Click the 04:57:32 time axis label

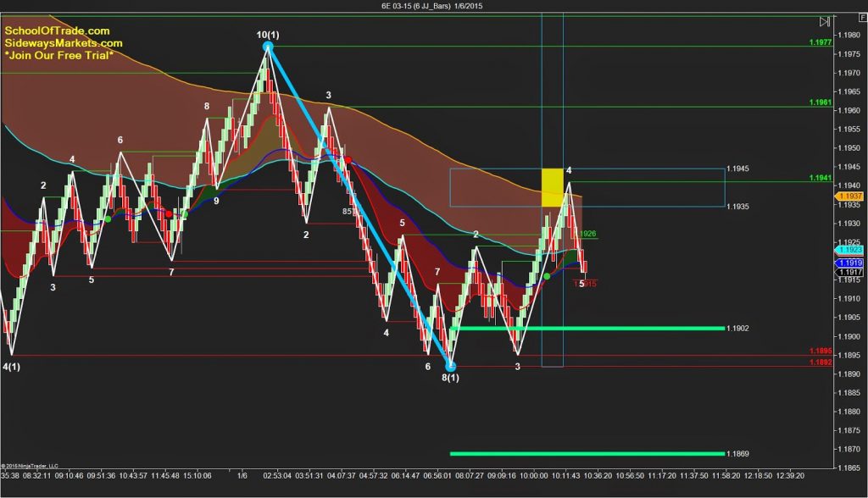pos(374,476)
